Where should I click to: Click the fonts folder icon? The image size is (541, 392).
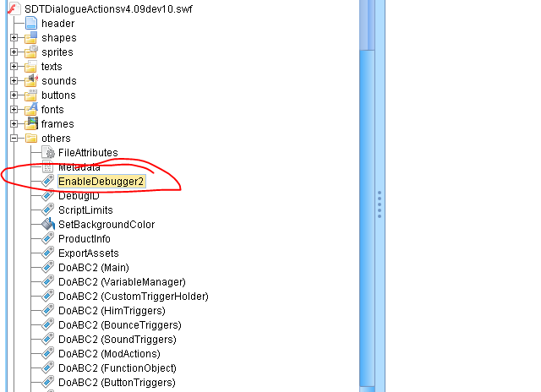point(31,109)
